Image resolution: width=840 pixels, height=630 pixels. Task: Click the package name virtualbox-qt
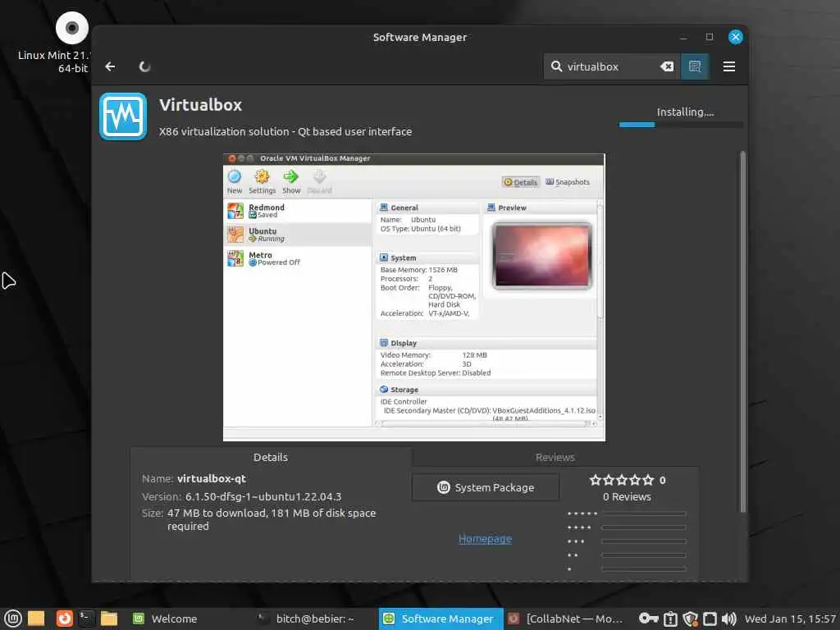click(212, 478)
